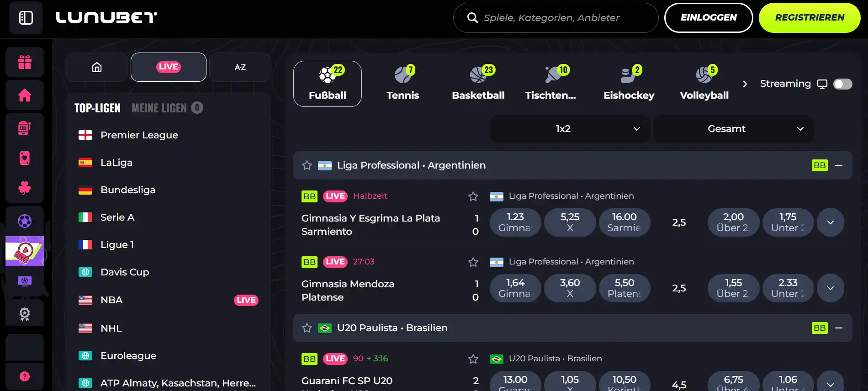868x391 pixels.
Task: Open the slot machine casino icon
Action: (x=25, y=128)
